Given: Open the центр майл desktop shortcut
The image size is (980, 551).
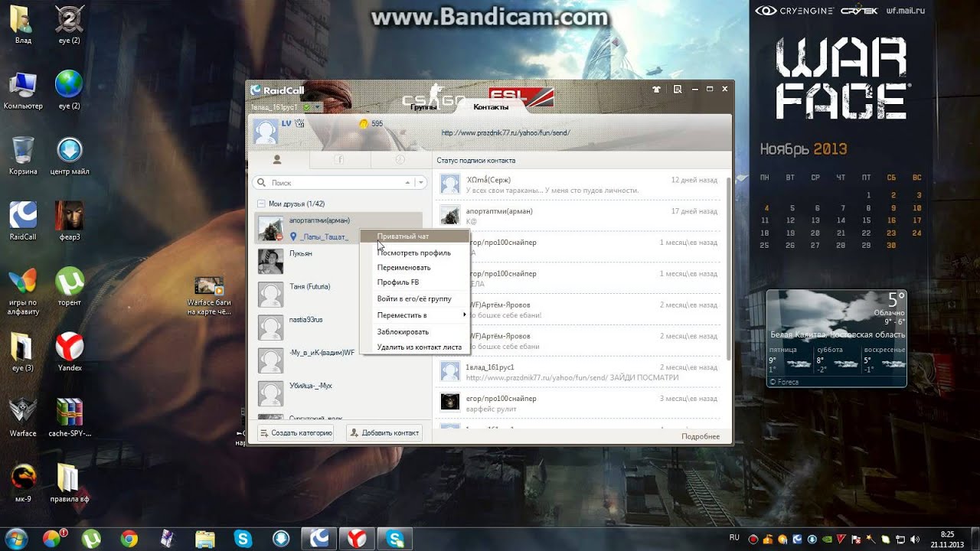Looking at the screenshot, I should (70, 155).
